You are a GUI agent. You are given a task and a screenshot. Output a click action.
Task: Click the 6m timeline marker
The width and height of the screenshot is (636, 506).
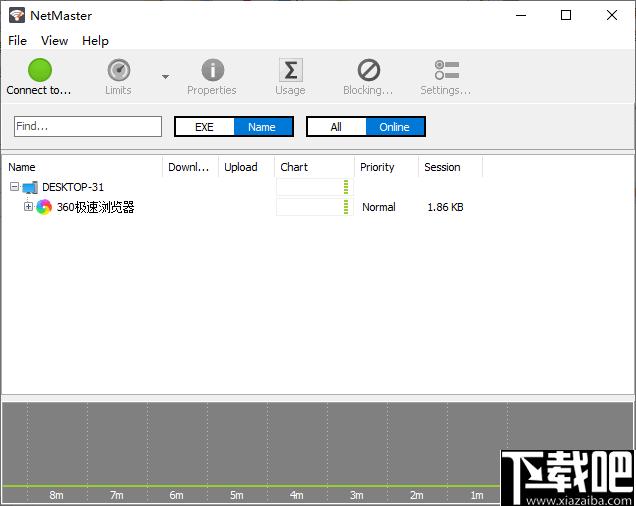(x=176, y=495)
